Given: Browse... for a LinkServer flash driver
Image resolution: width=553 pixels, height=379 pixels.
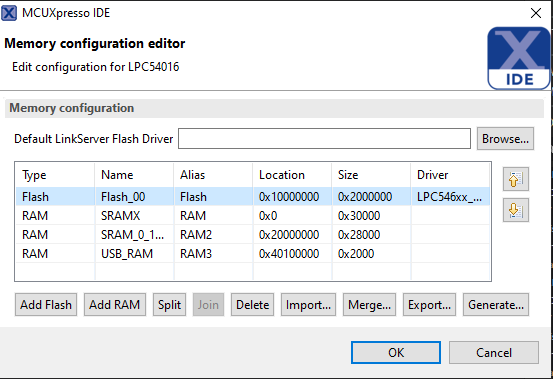Looking at the screenshot, I should (505, 139).
